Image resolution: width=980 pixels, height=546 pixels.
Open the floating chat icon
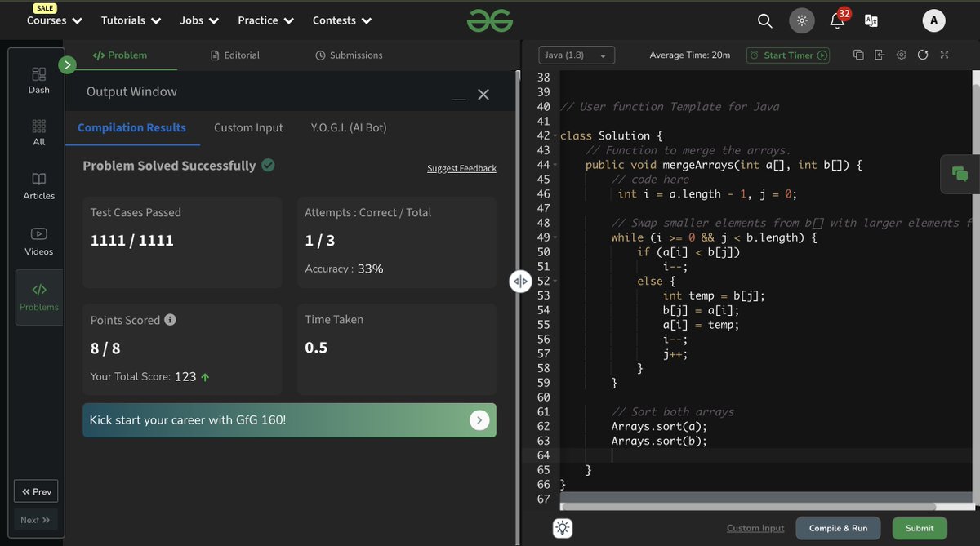960,174
